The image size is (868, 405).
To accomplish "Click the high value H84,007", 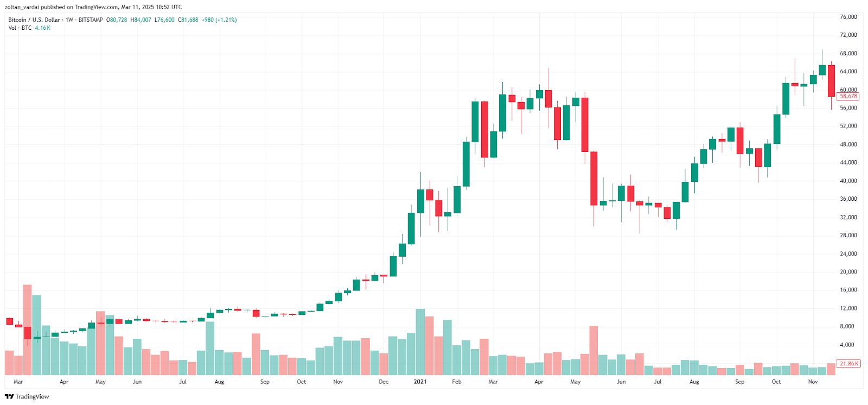I will click(x=141, y=20).
